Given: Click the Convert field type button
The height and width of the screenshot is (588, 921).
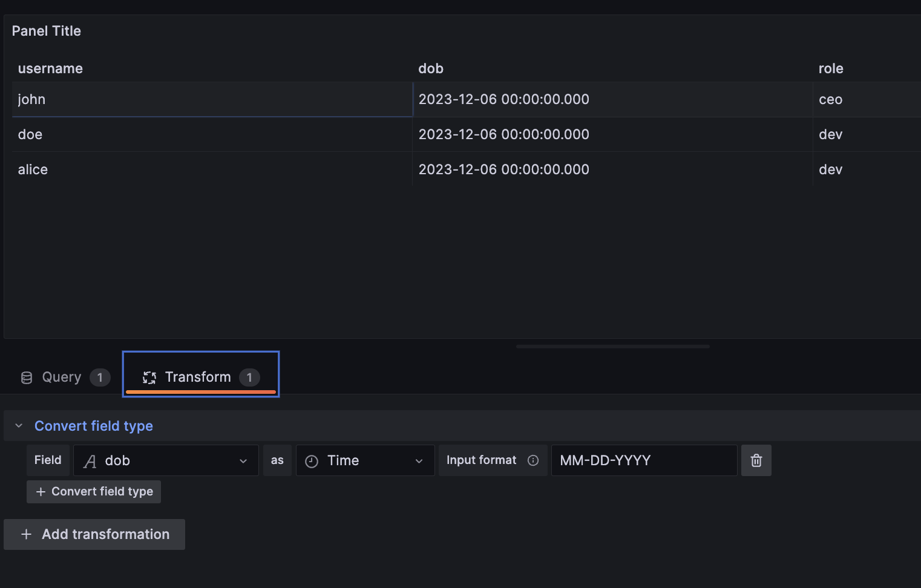Looking at the screenshot, I should point(93,491).
